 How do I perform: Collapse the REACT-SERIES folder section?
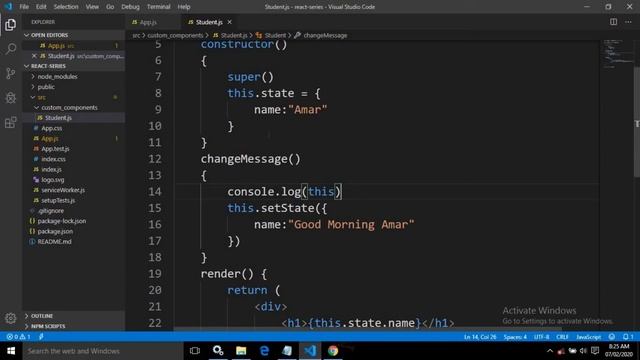[73, 66]
